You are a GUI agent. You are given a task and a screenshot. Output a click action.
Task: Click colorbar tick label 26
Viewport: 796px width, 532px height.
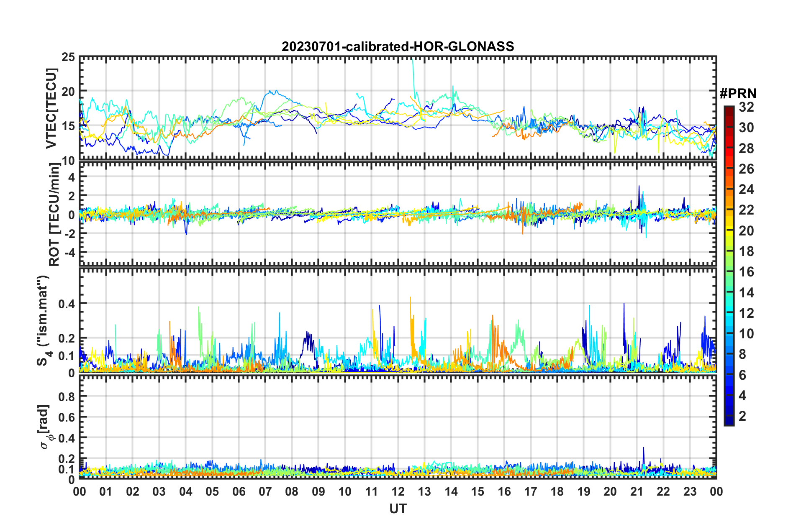point(746,169)
